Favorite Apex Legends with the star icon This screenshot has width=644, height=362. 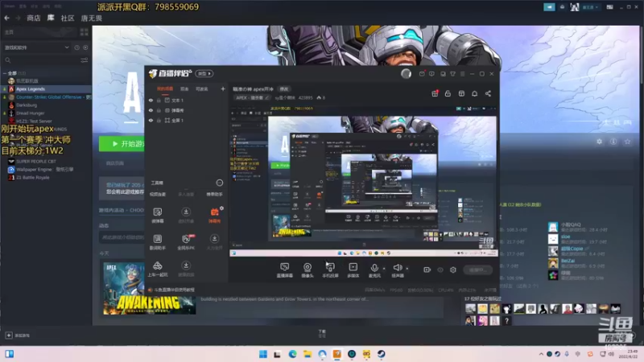tap(627, 142)
